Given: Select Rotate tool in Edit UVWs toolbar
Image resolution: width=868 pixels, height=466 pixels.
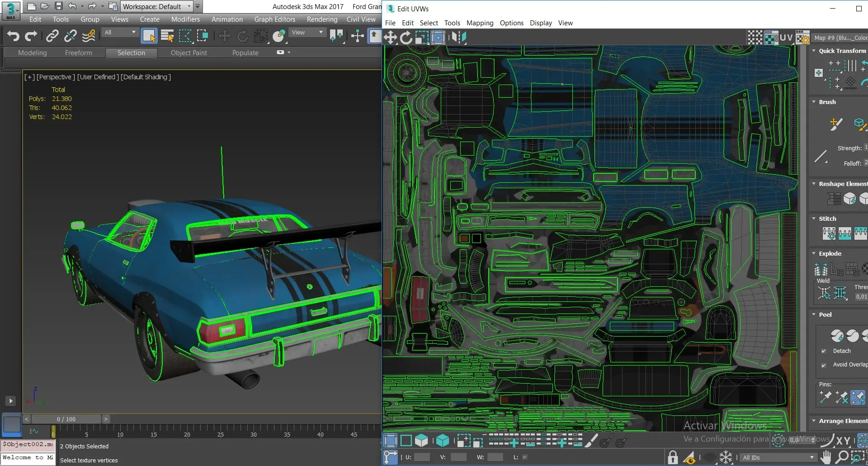Looking at the screenshot, I should coord(406,38).
